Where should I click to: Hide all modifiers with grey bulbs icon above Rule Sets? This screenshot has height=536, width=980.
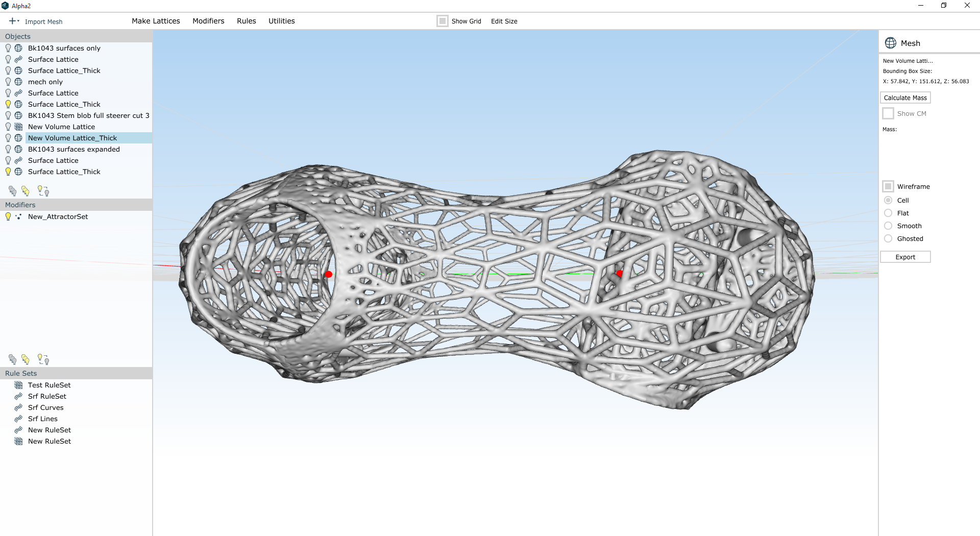pos(12,359)
